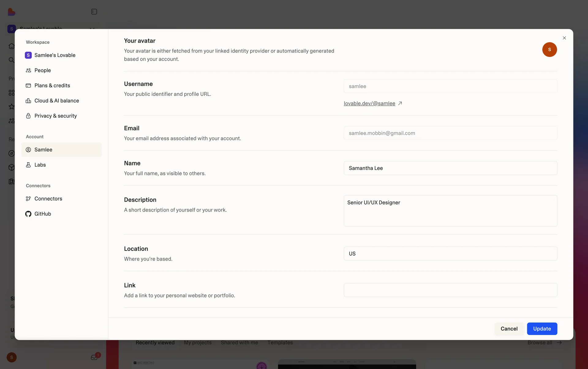This screenshot has width=588, height=369.
Task: Select Samlee's Lovable workspace
Action: tap(55, 55)
